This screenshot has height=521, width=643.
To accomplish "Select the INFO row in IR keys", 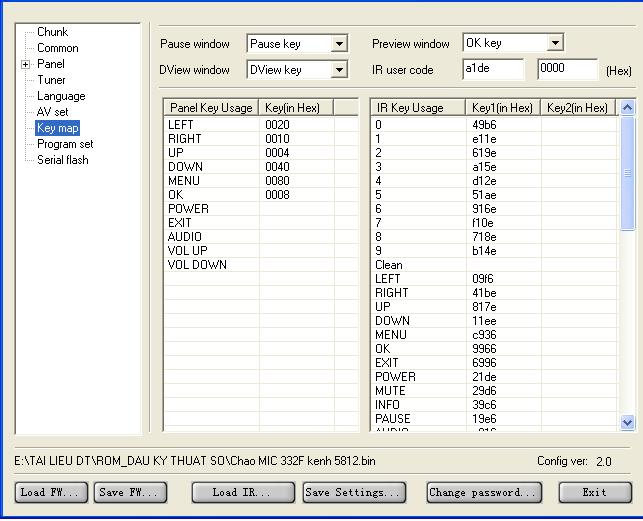I will (494, 404).
